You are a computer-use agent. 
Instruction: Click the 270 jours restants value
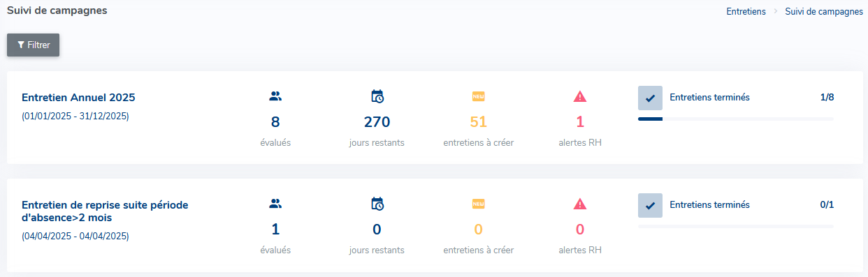click(x=377, y=122)
